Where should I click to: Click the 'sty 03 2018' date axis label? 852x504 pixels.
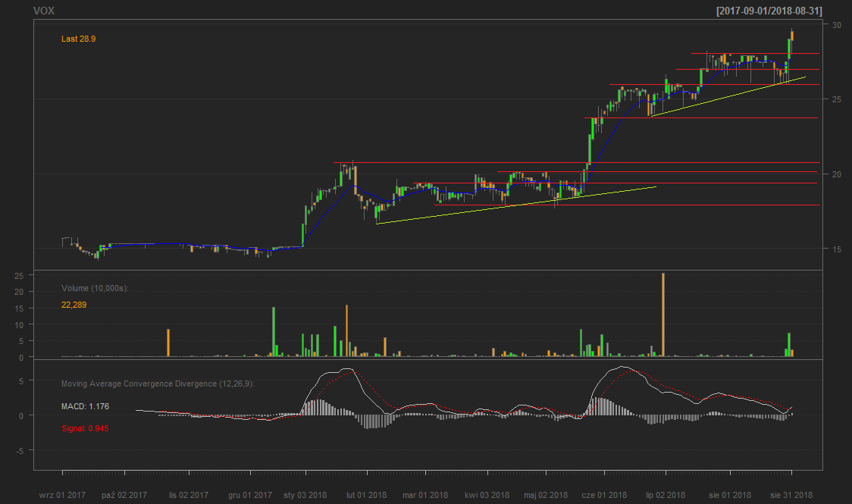[x=305, y=495]
